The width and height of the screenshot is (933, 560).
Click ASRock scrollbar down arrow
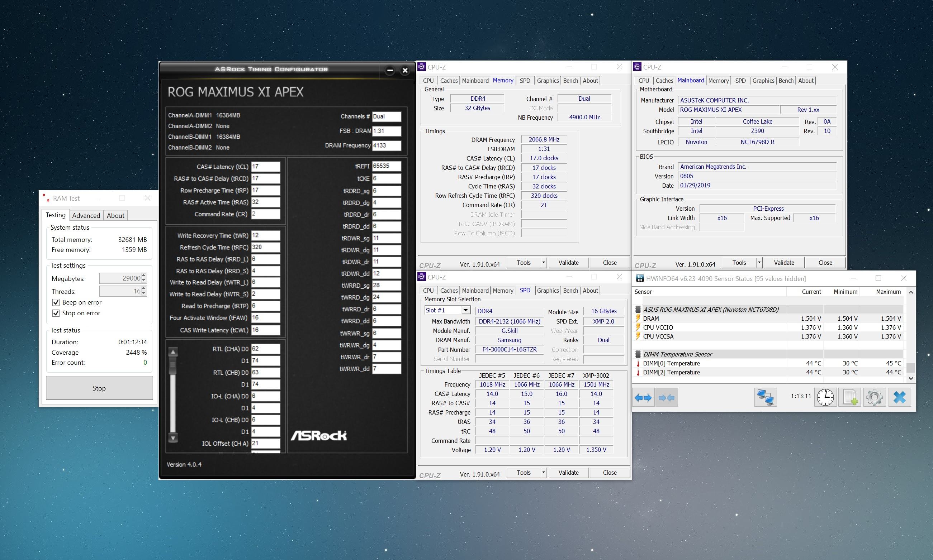[173, 438]
